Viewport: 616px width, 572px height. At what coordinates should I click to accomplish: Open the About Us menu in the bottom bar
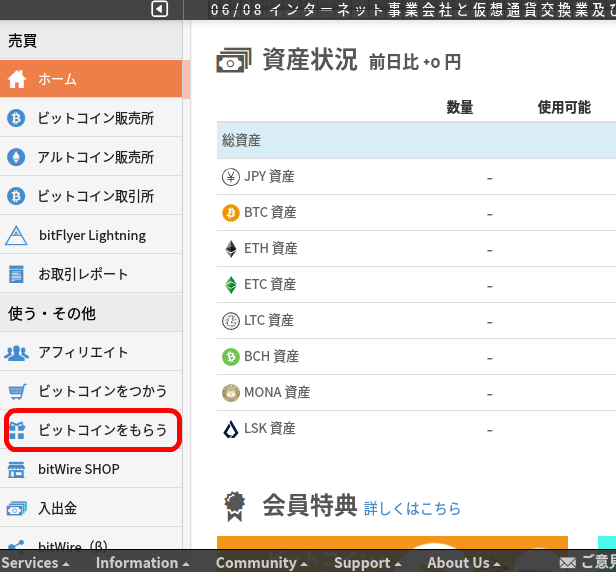tap(464, 563)
